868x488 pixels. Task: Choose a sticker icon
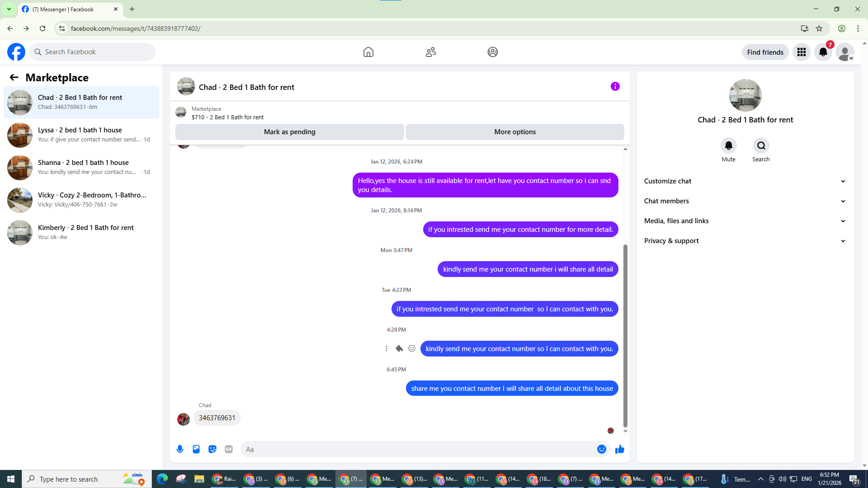(212, 449)
